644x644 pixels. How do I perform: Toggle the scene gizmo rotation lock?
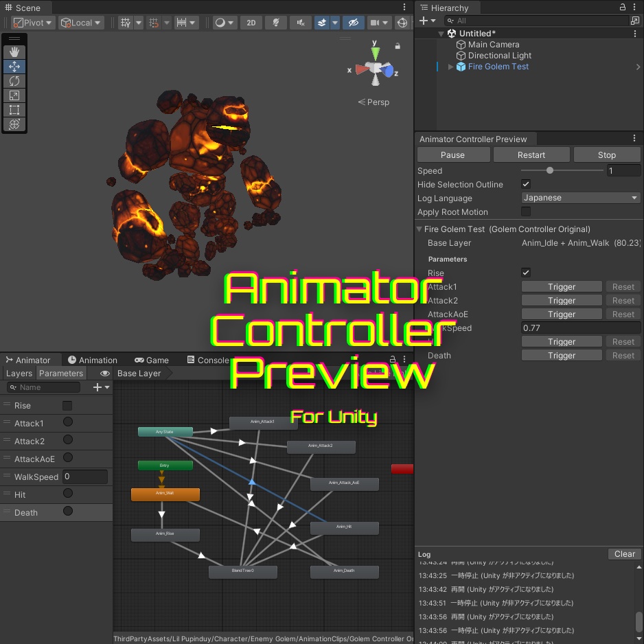[x=398, y=46]
